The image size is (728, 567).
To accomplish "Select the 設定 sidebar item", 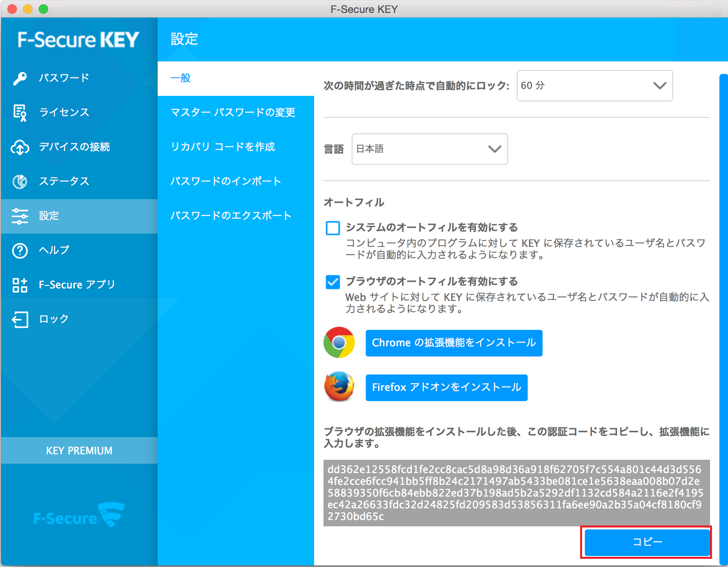I will coord(79,216).
